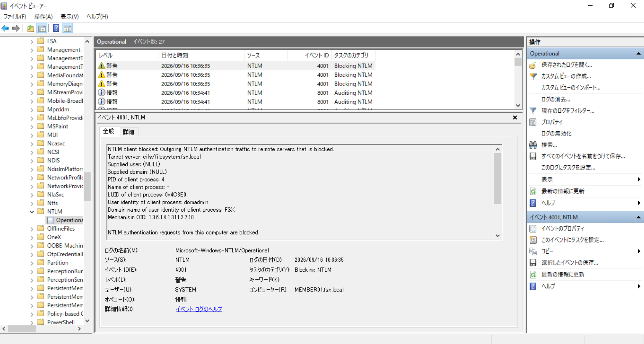Click event description scrollbar down arrow
Screen dimensions: 644x344
point(498,236)
